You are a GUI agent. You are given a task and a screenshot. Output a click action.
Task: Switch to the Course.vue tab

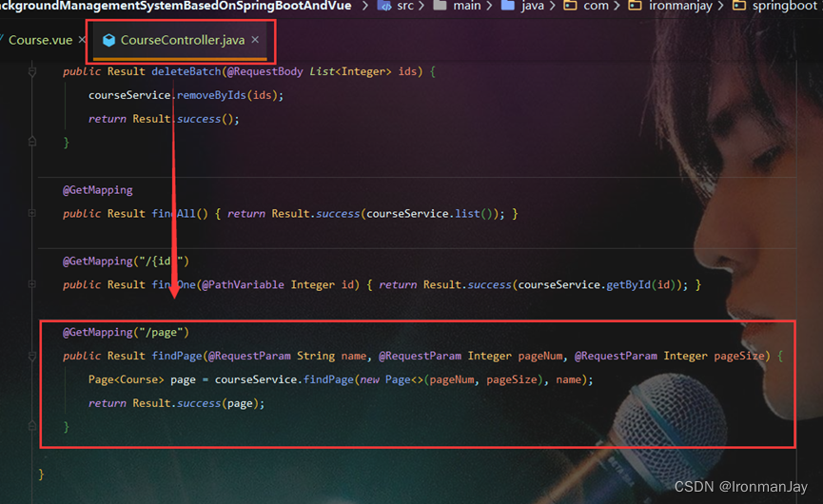[40, 40]
